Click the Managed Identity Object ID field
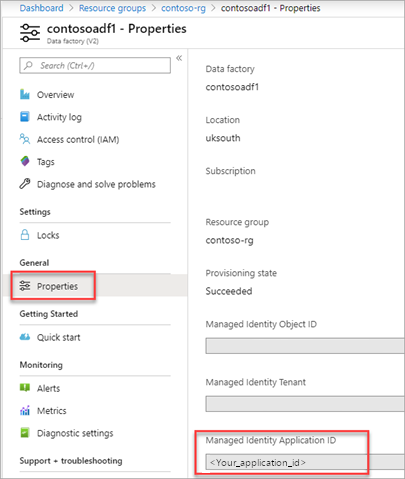 305,346
